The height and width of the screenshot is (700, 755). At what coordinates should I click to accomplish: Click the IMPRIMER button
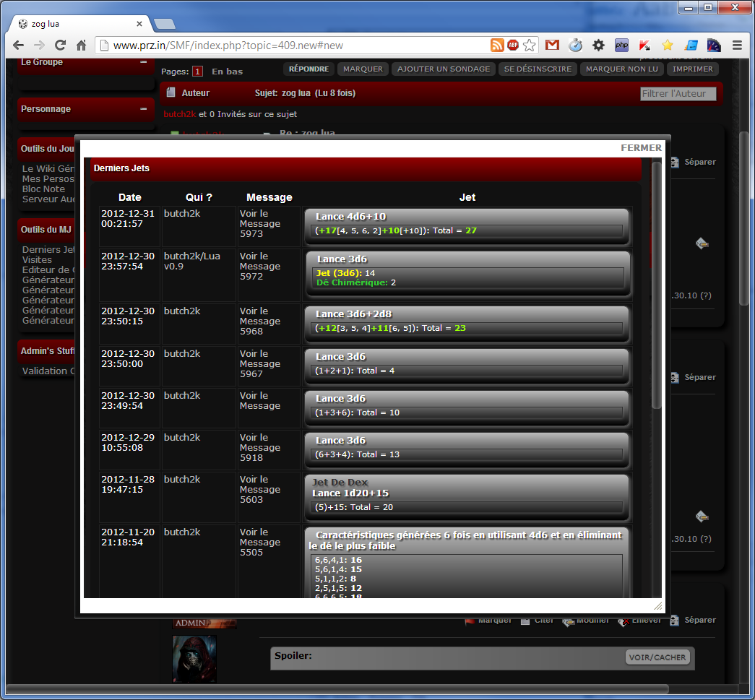tap(692, 69)
